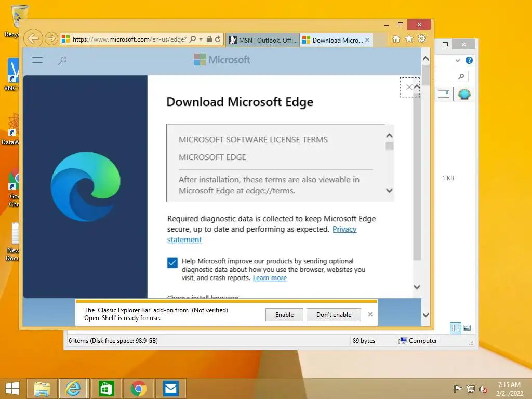Screen dimensions: 532x399
Task: Open Mail app from taskbar
Action: coord(170,389)
